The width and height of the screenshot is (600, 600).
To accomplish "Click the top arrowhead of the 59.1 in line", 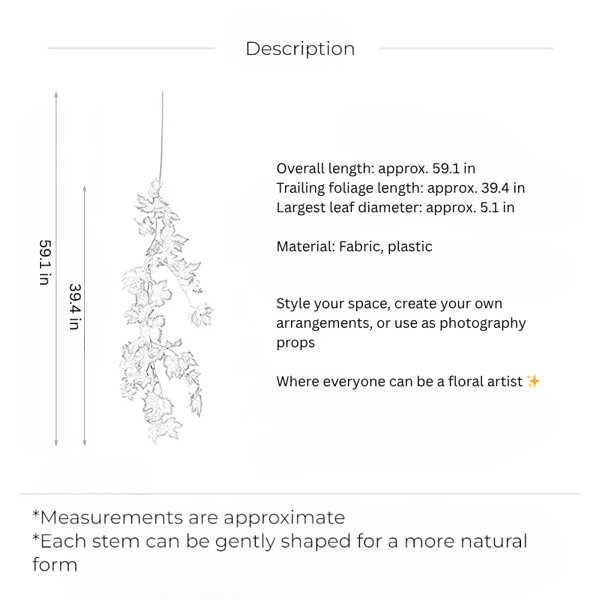I will point(56,94).
